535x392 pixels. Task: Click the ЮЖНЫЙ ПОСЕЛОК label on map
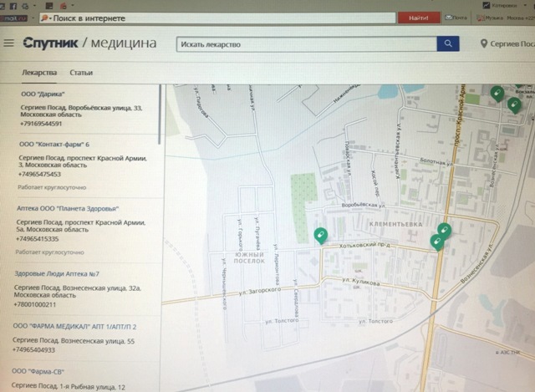point(249,257)
